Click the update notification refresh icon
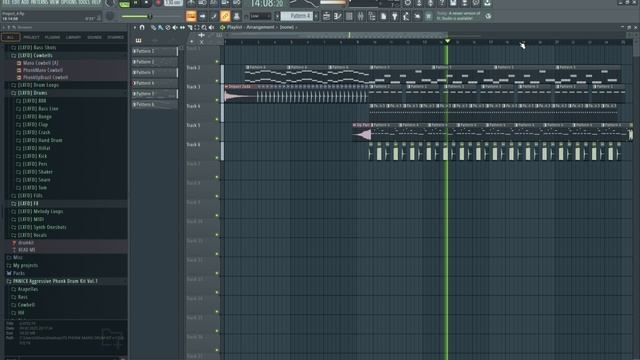640x360 pixels. pyautogui.click(x=488, y=16)
